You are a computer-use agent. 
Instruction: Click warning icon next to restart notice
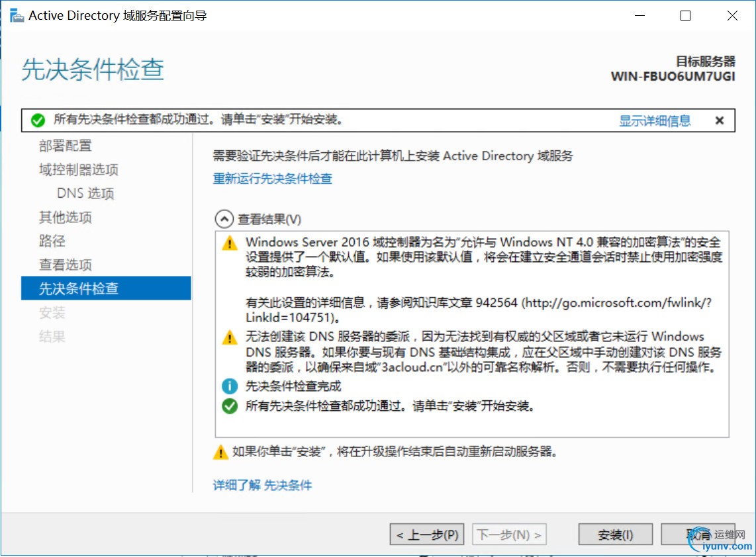click(221, 452)
